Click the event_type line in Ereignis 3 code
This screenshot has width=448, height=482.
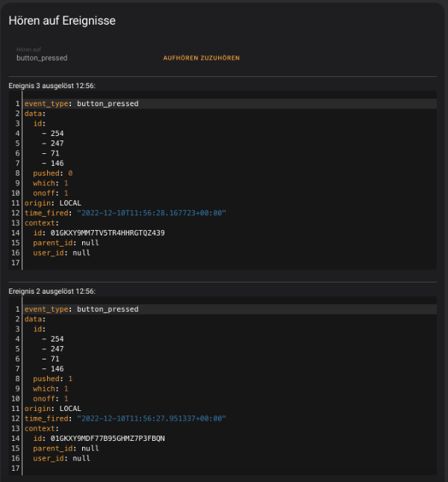81,104
